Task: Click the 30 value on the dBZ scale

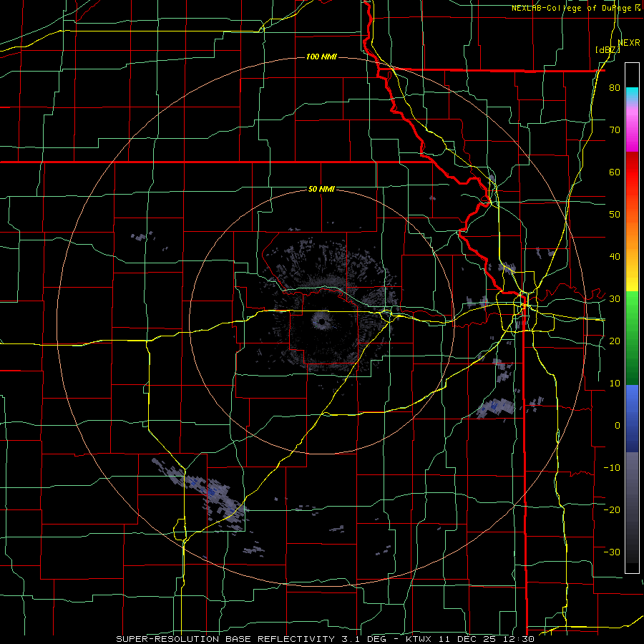Action: click(615, 299)
